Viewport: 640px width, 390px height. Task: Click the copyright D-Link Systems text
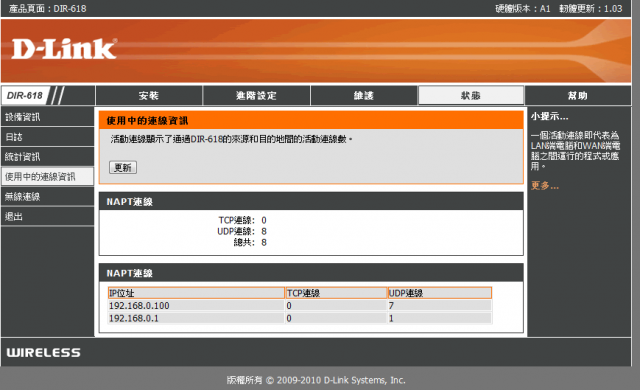click(x=316, y=380)
